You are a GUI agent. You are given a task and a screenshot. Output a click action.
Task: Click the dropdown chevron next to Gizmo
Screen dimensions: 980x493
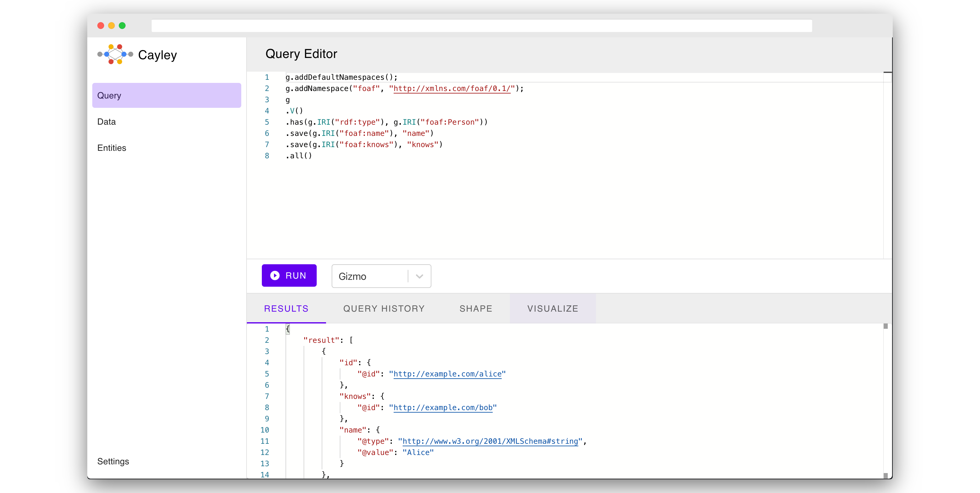(419, 276)
